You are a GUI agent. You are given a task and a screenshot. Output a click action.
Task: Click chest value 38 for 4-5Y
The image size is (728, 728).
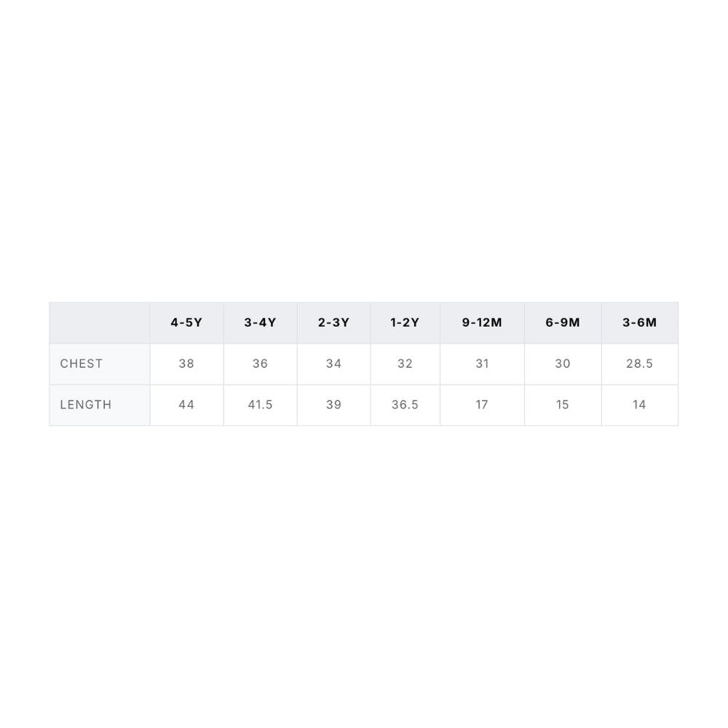pyautogui.click(x=186, y=363)
